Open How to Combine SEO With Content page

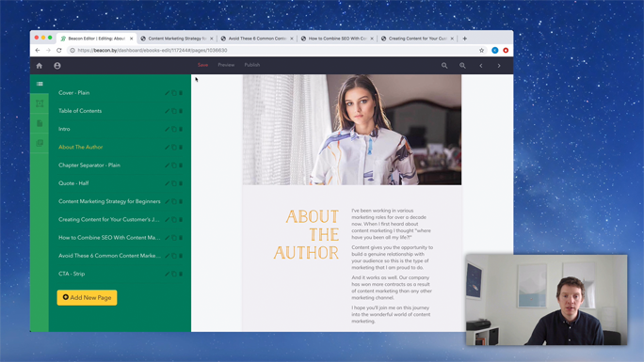click(x=109, y=238)
